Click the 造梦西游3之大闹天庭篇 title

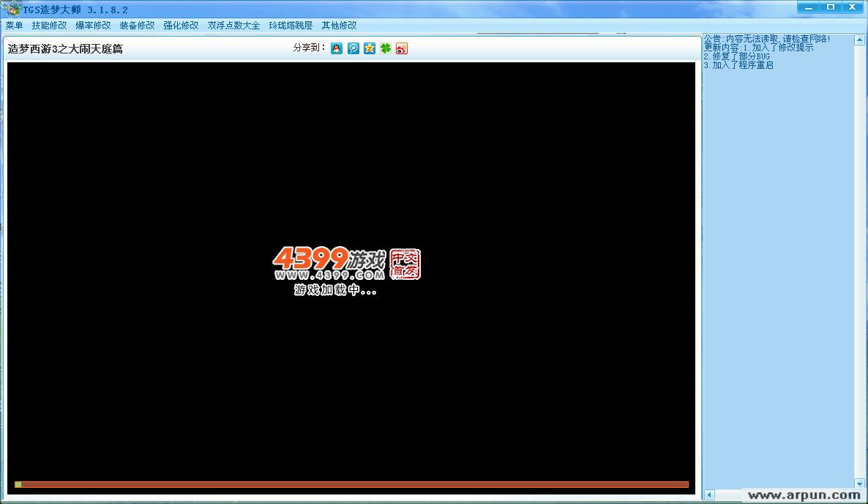(x=65, y=49)
